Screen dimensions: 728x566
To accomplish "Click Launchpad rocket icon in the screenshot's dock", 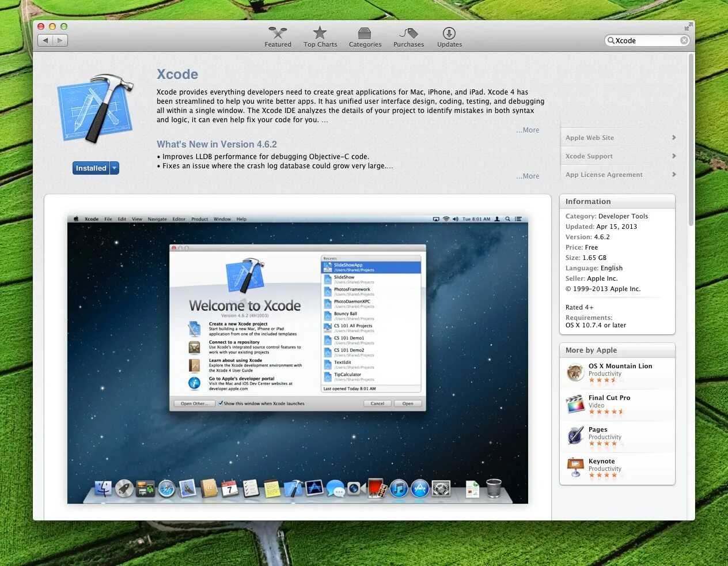I will pyautogui.click(x=124, y=488).
